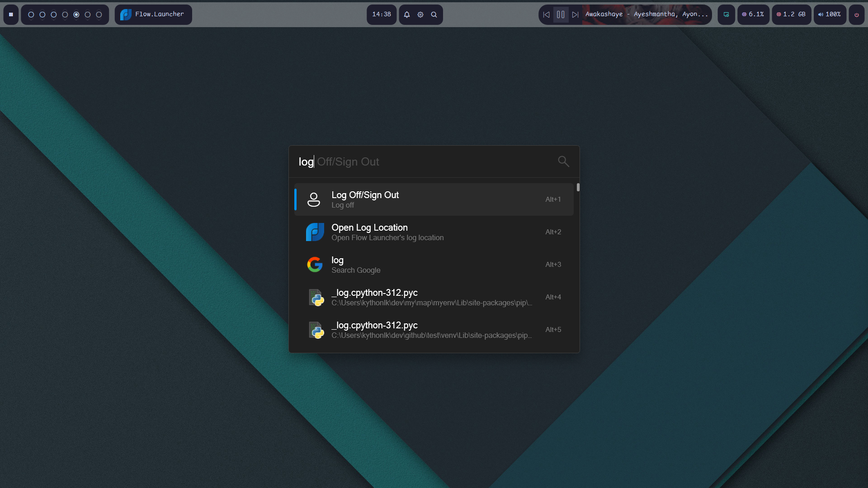Screen dimensions: 868x488
Task: Click the CPU usage indicator showing 6.1%
Action: tap(753, 14)
